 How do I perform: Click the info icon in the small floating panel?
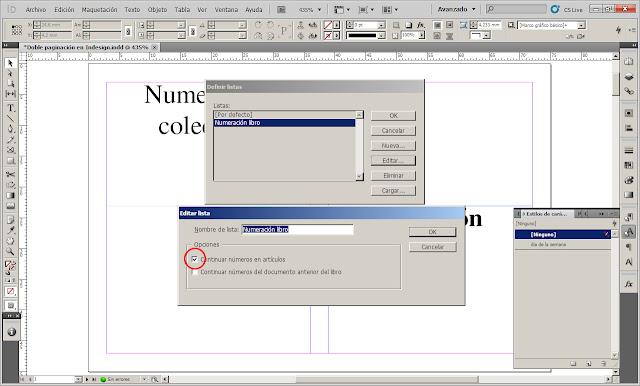(x=11, y=332)
